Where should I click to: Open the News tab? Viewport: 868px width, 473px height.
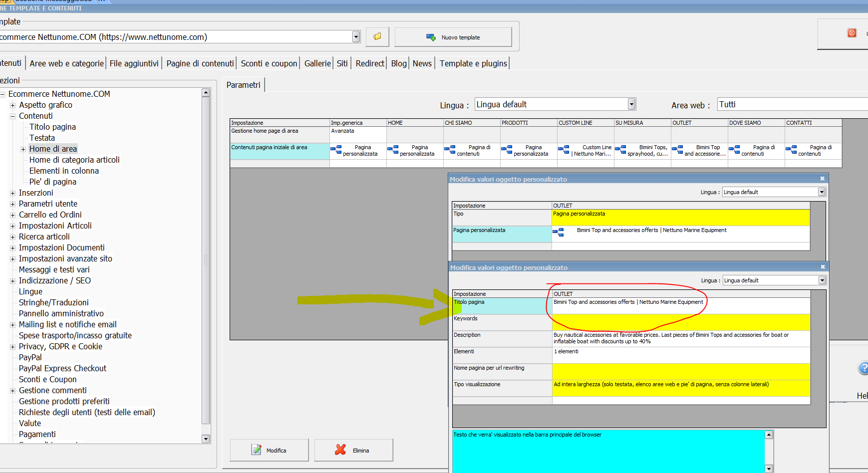[x=422, y=63]
